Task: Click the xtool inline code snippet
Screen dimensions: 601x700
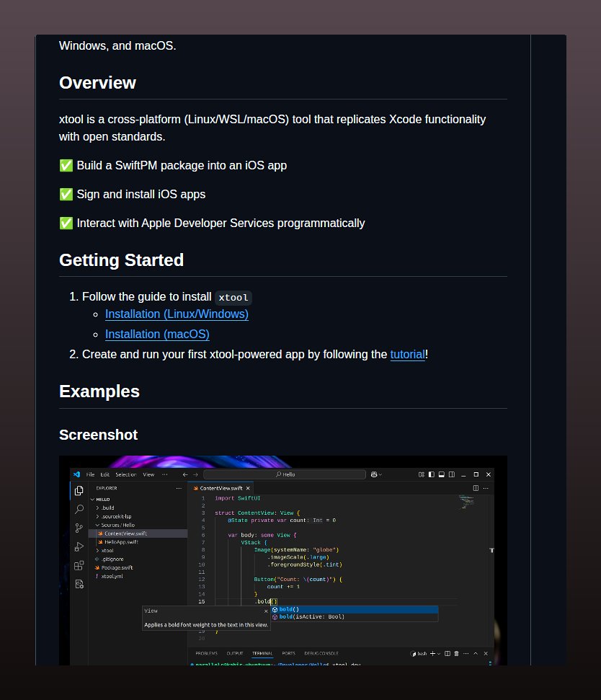Action: pyautogui.click(x=233, y=298)
